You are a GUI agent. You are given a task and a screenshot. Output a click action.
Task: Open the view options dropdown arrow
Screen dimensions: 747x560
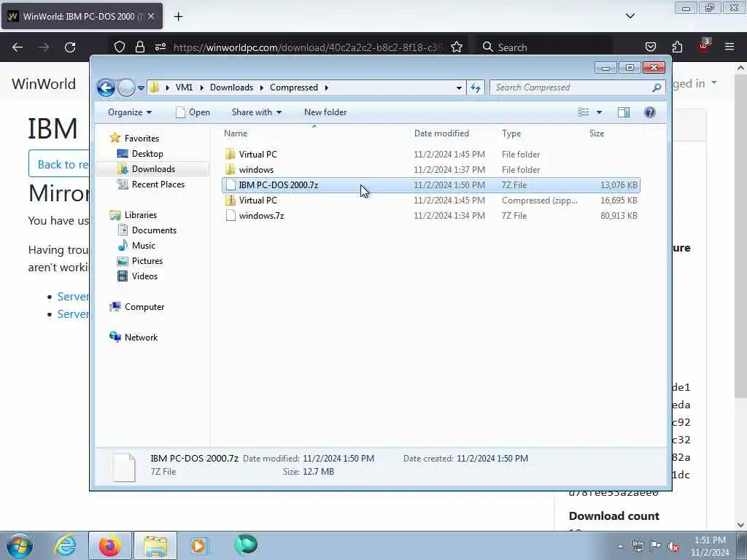(600, 112)
